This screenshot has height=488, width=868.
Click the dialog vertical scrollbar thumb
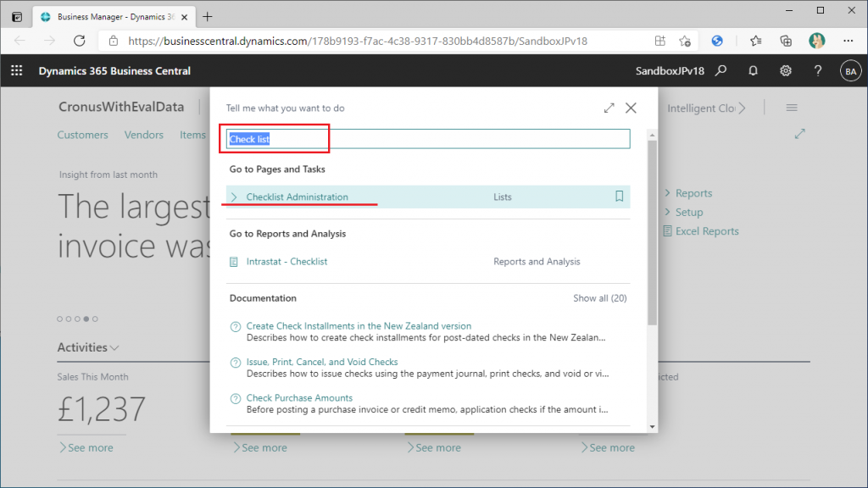pyautogui.click(x=652, y=232)
